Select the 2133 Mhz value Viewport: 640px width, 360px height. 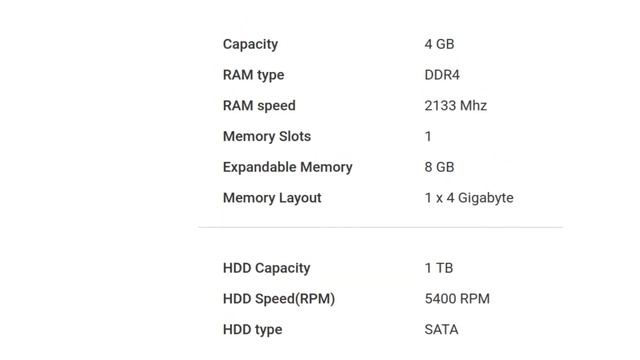coord(456,105)
